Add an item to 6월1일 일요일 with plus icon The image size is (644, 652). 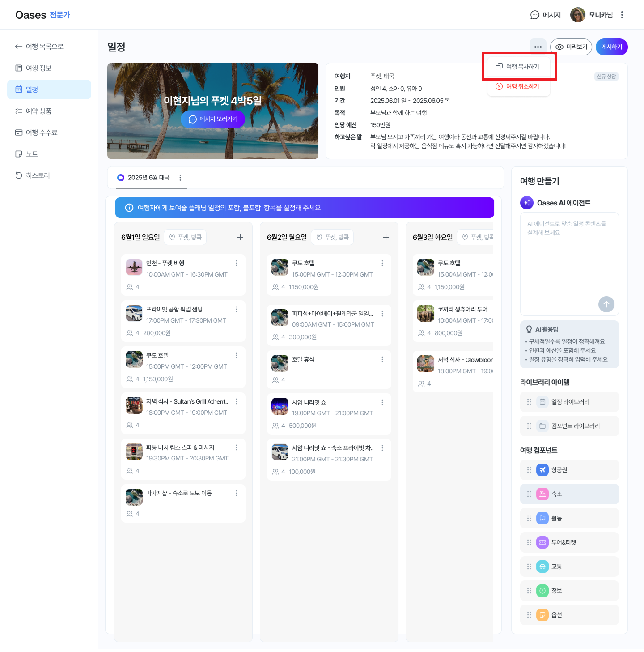pyautogui.click(x=240, y=237)
